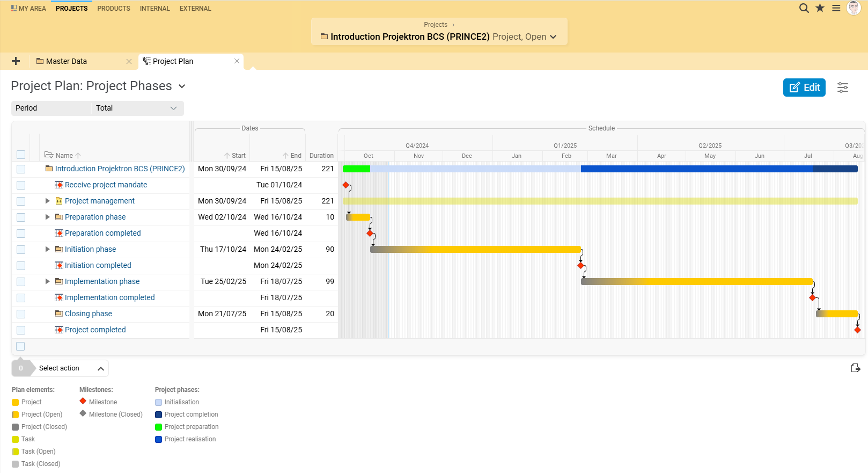Screen dimensions: 868x473
Task: Open the Project Phases view dropdown
Action: tap(182, 86)
